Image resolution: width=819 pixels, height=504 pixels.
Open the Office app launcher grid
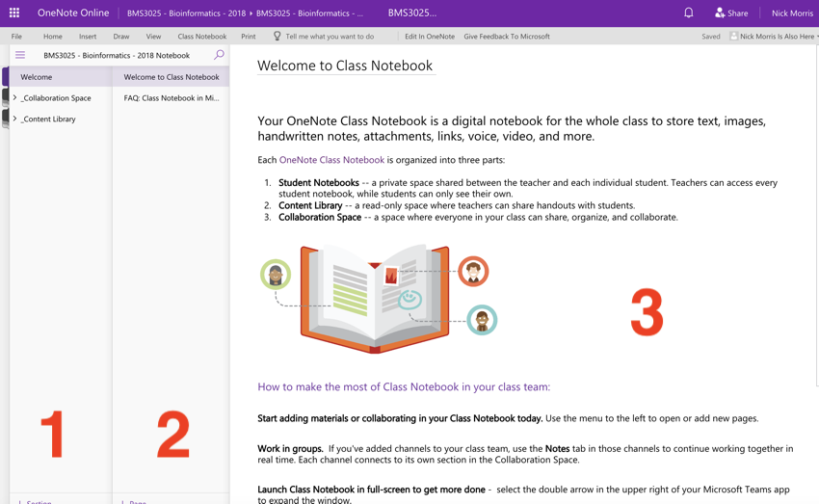[x=14, y=13]
